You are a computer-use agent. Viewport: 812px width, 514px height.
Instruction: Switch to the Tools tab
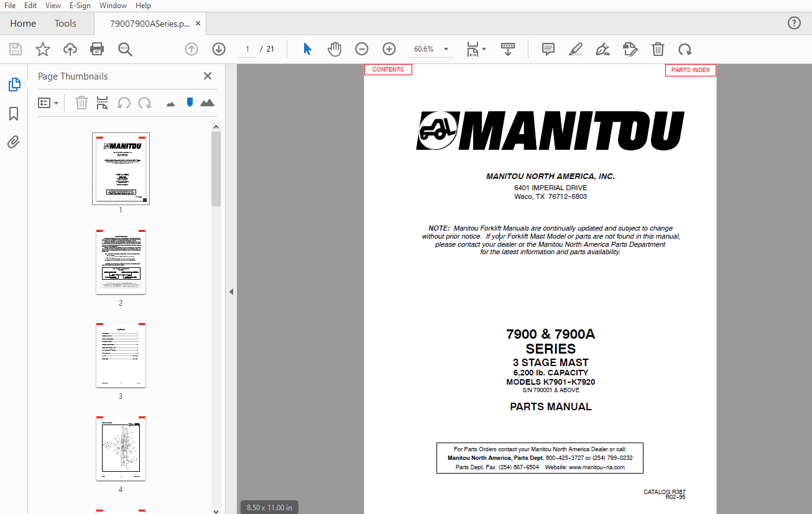65,24
